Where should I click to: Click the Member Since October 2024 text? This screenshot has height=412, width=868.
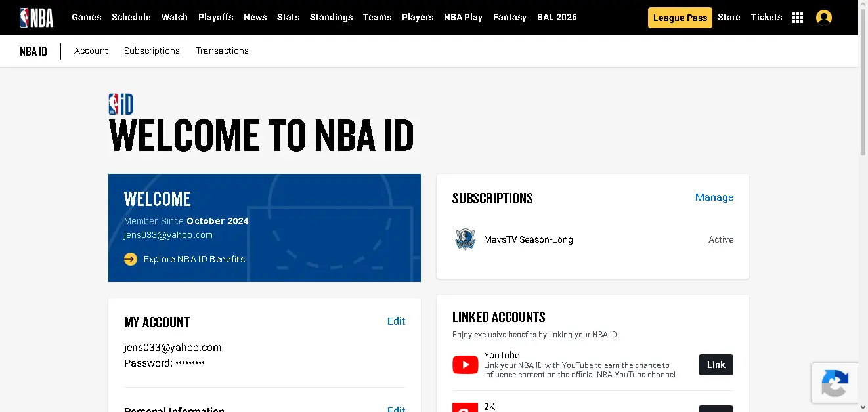[x=186, y=221]
